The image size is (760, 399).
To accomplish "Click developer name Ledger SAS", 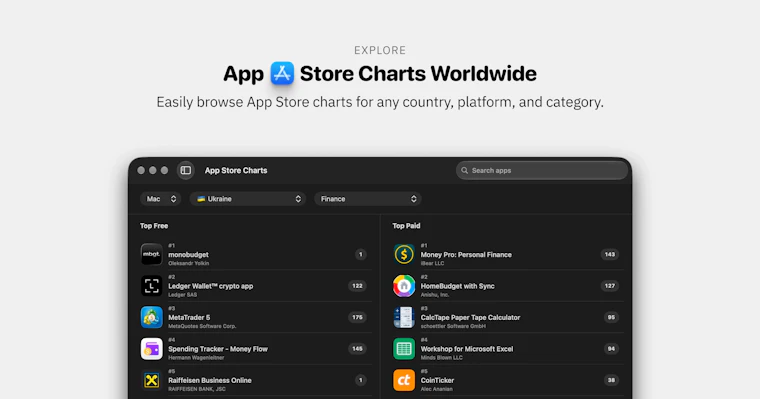I will coord(183,295).
